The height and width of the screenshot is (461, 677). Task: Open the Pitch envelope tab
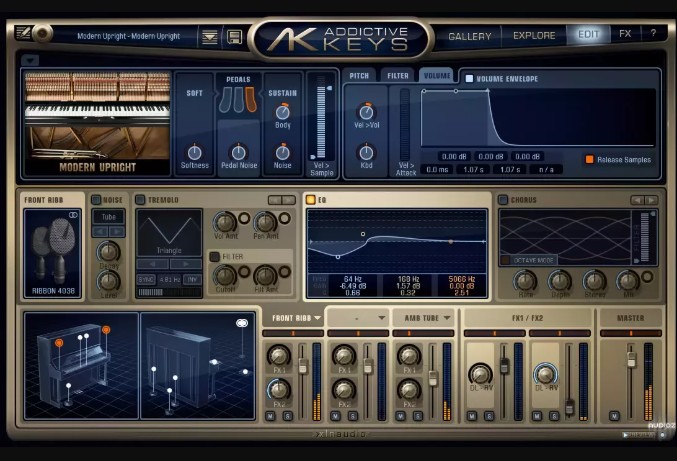coord(359,76)
